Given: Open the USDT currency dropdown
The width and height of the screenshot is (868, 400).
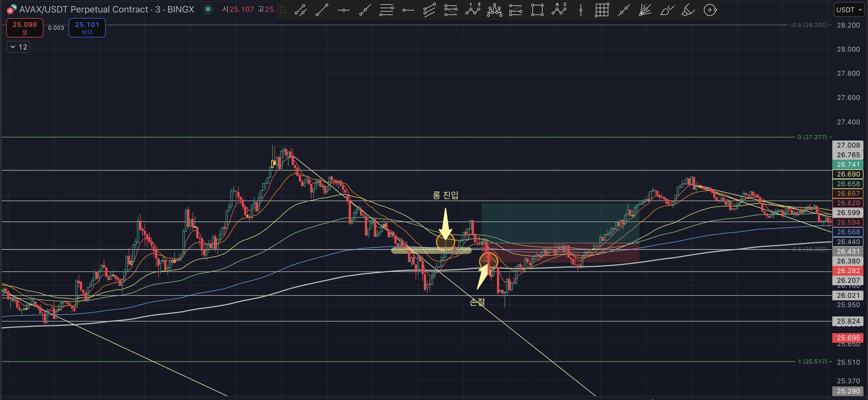Looking at the screenshot, I should click(x=849, y=10).
